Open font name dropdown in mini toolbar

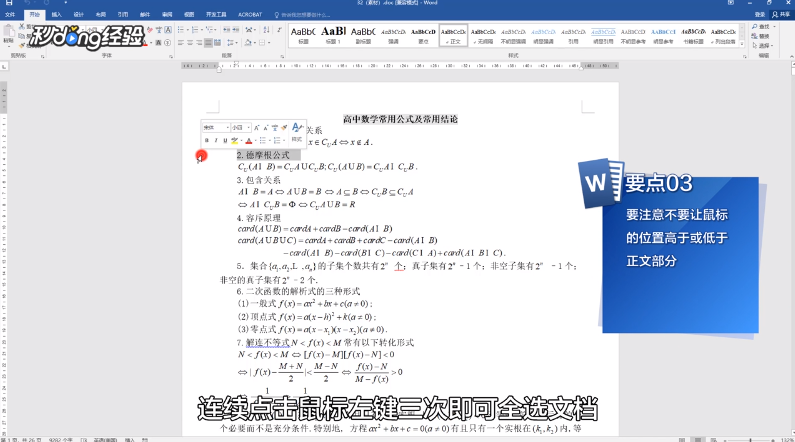[x=228, y=127]
